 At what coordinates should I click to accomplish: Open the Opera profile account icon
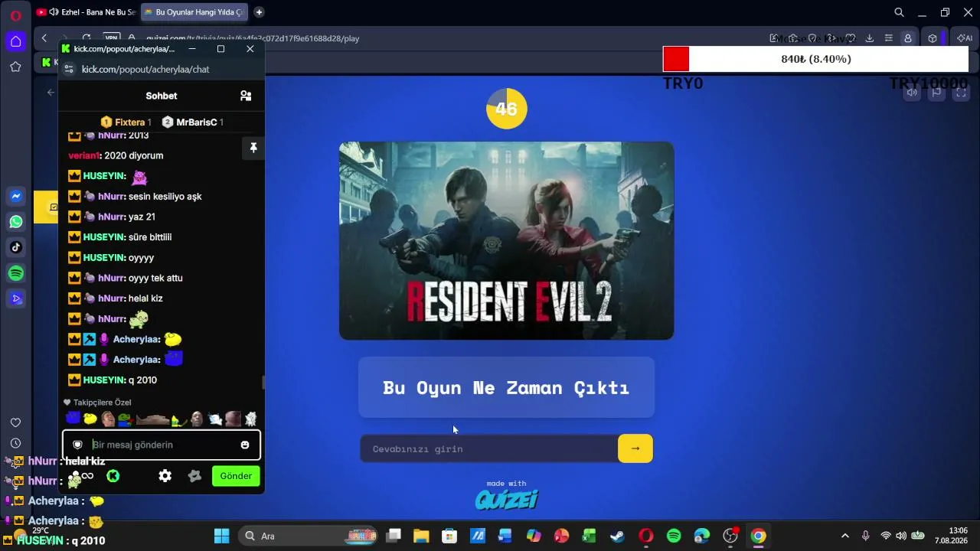pyautogui.click(x=908, y=38)
